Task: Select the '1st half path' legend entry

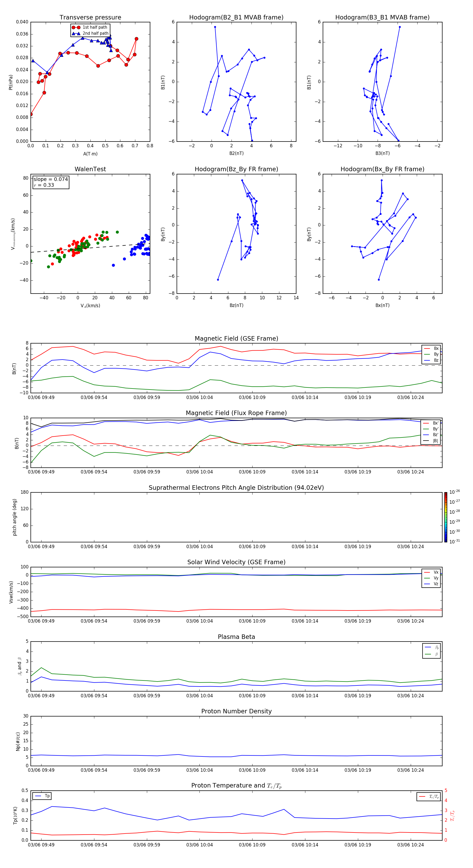Action: coord(90,27)
